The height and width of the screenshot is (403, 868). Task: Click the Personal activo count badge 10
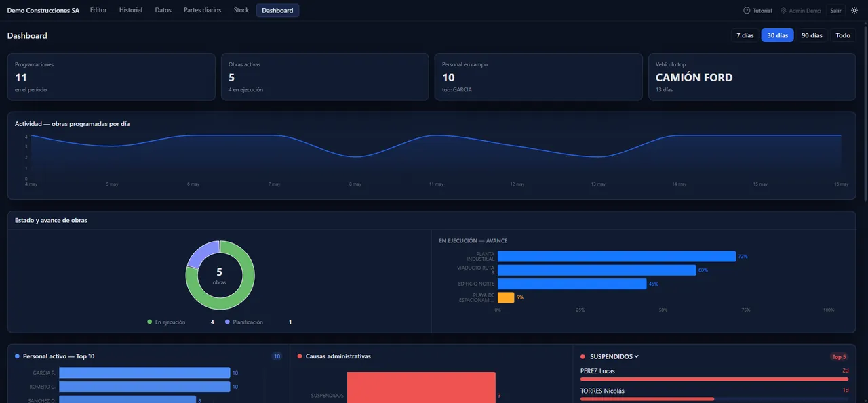[277, 356]
